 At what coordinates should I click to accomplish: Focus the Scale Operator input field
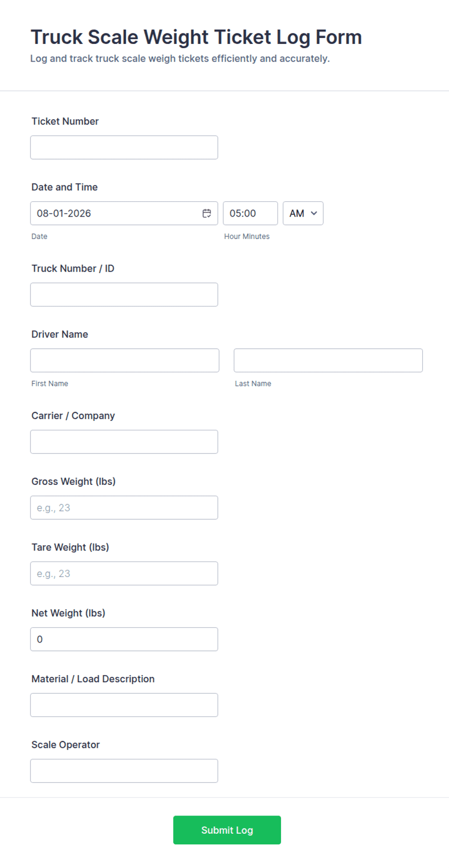click(x=124, y=771)
